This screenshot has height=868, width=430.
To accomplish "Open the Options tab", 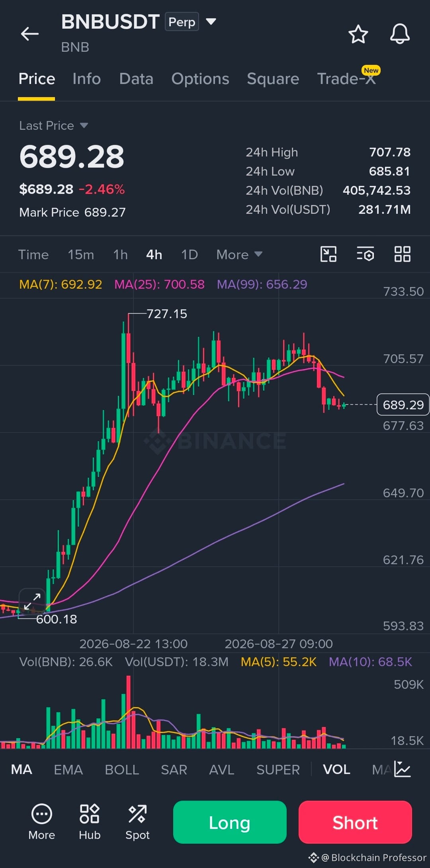I will pyautogui.click(x=200, y=79).
